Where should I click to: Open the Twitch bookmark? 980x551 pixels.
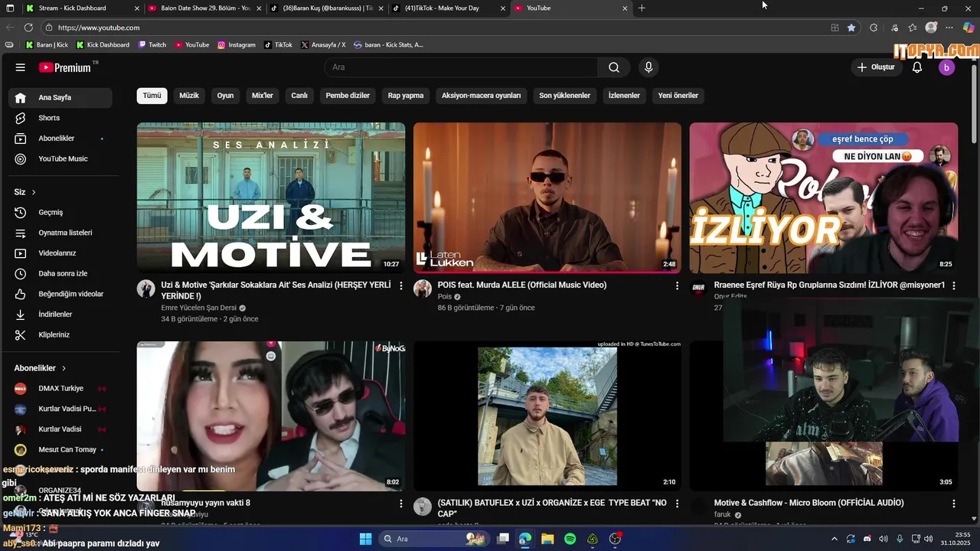pos(152,45)
